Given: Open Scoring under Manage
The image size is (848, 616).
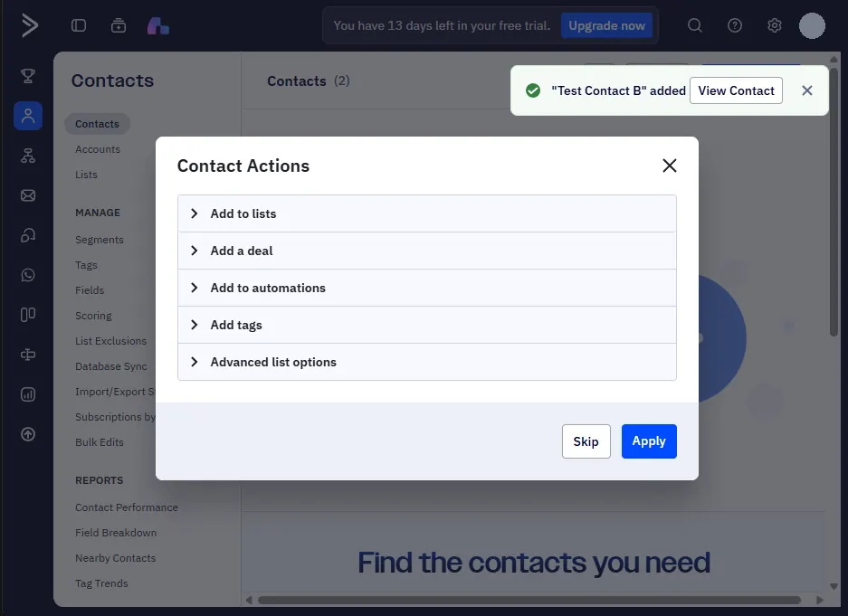Looking at the screenshot, I should click(x=93, y=316).
